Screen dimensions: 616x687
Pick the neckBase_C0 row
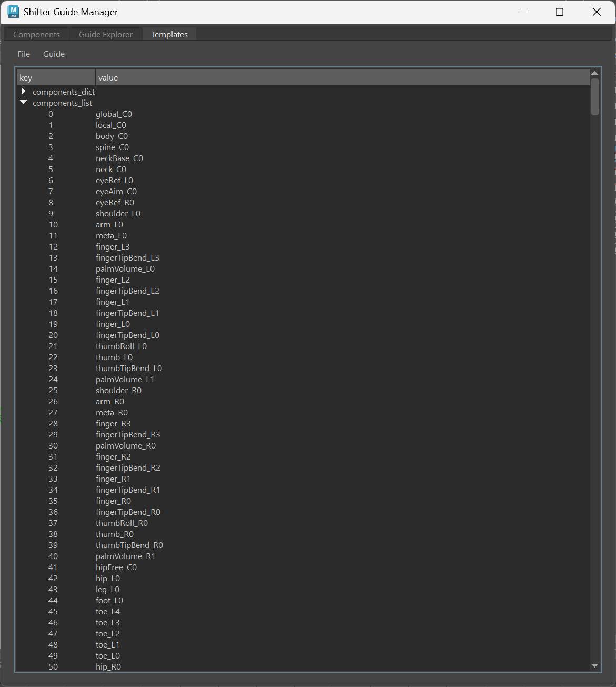coord(303,158)
